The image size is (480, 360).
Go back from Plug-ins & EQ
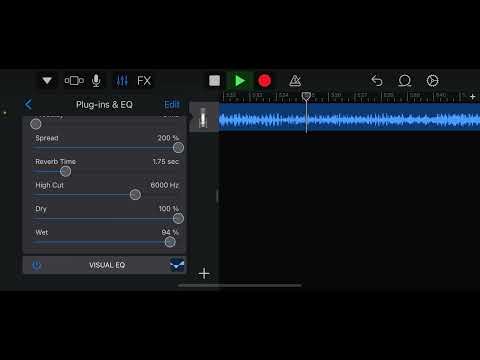coord(28,104)
